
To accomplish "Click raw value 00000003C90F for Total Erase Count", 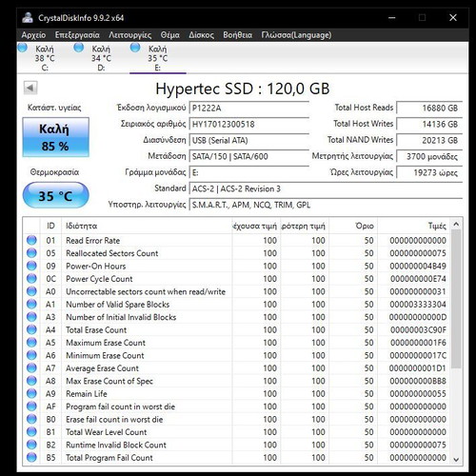I will 418,329.
